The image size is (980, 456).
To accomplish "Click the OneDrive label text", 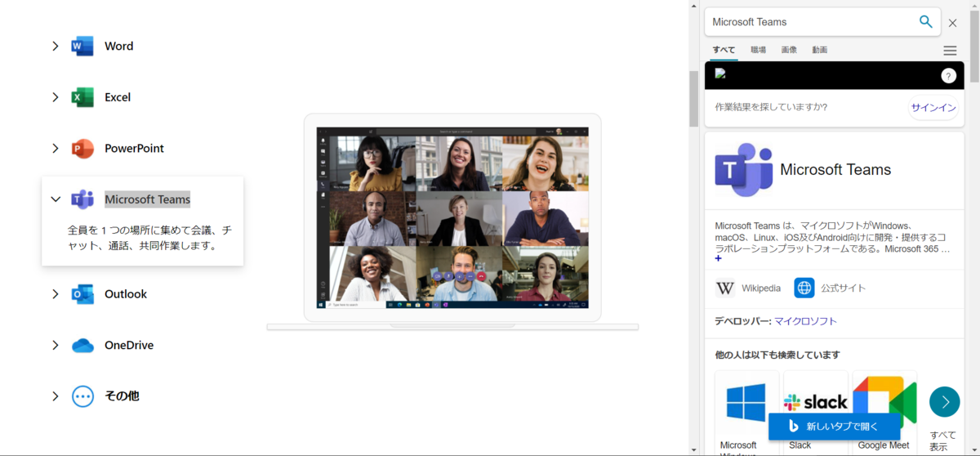I will pos(129,346).
